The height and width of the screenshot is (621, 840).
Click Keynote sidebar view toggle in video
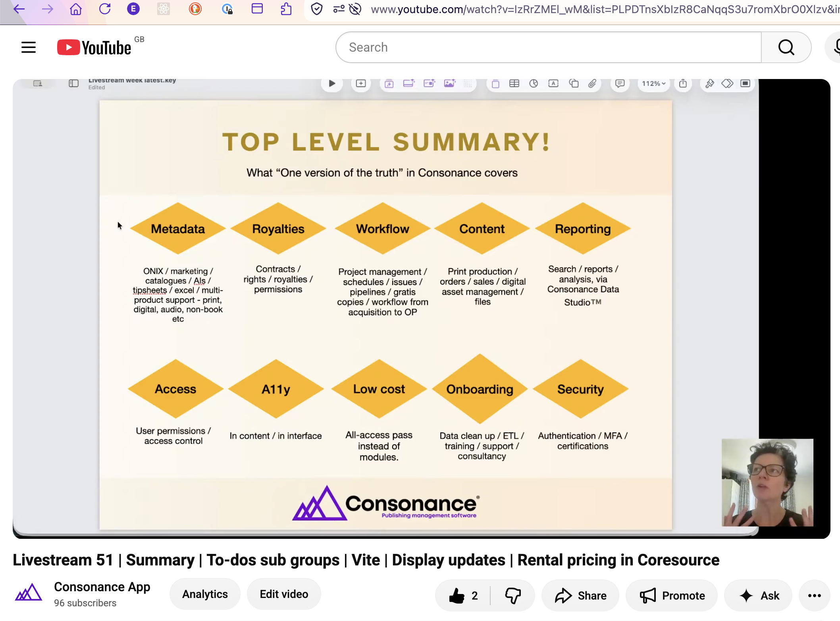(73, 83)
